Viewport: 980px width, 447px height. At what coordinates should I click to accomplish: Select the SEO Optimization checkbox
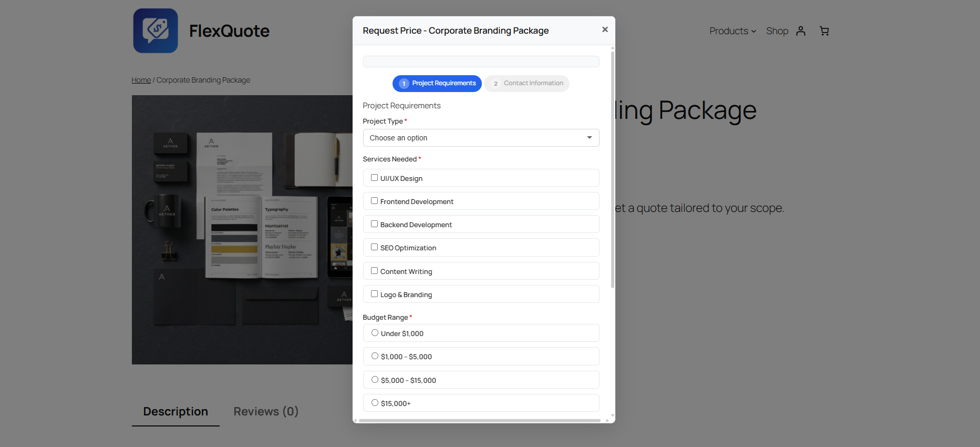[375, 247]
